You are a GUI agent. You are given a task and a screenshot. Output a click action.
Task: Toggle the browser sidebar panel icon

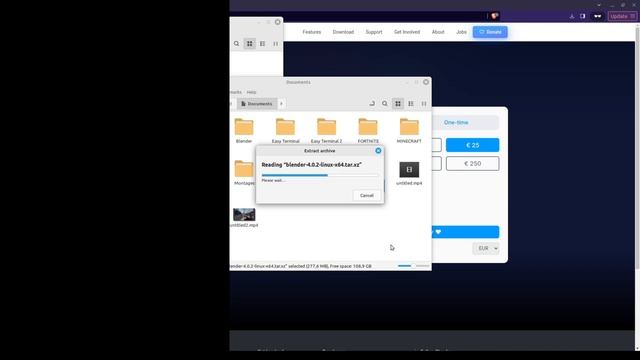582,16
